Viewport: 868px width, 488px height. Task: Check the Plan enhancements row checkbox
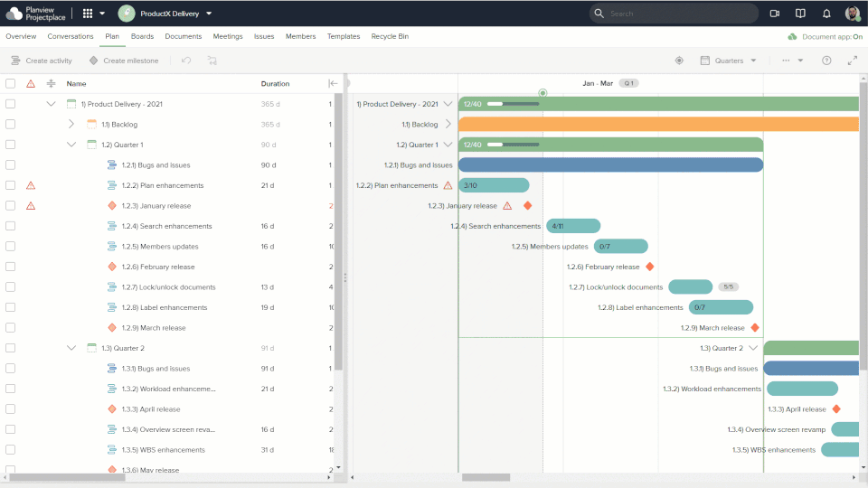pos(11,185)
